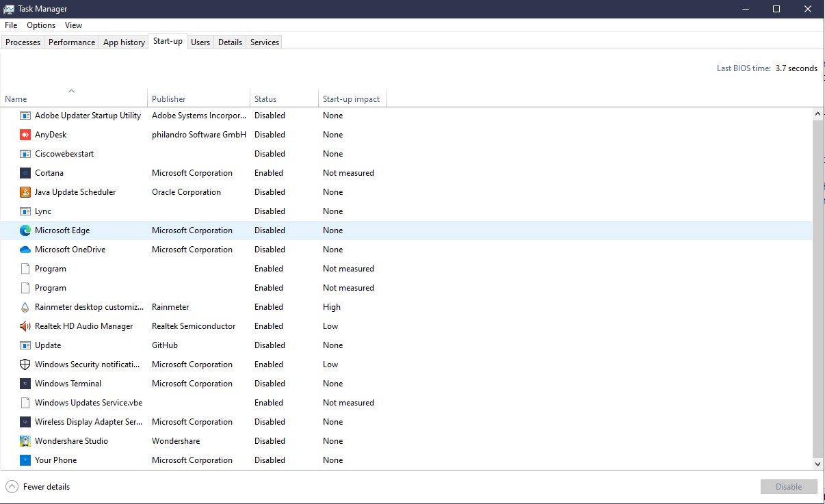Select the 'Microsoft OneDrive' entry name
The height and width of the screenshot is (504, 825).
[70, 250]
